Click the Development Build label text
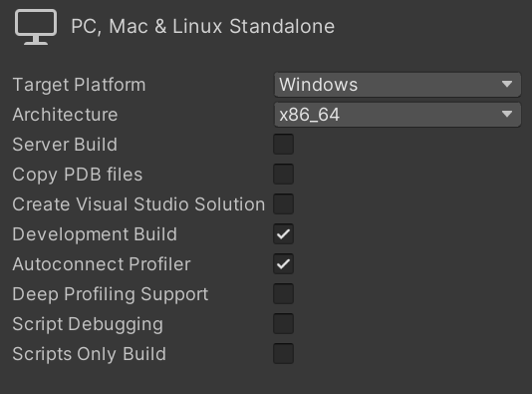This screenshot has width=532, height=394. tap(95, 234)
